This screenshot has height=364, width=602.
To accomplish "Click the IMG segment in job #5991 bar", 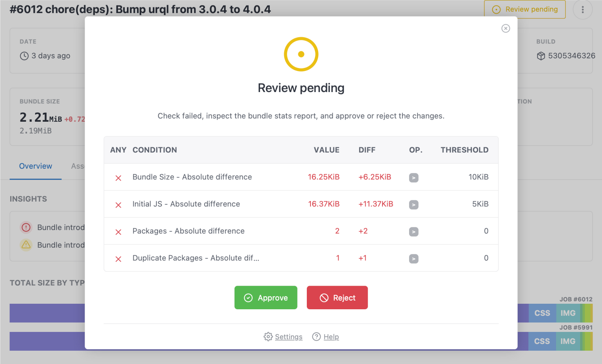I will [568, 341].
